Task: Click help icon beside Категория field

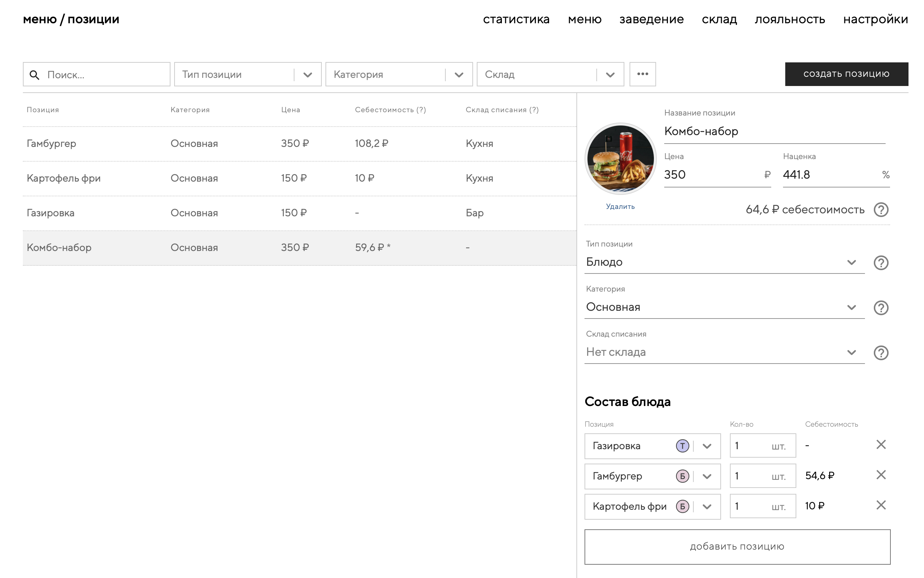Action: pos(880,308)
